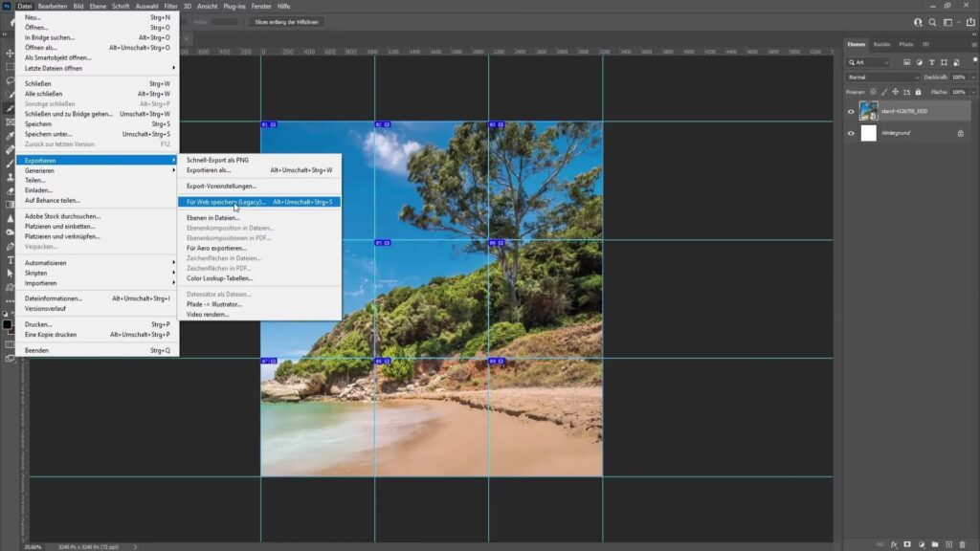The width and height of the screenshot is (980, 551).
Task: Switch to the Kanäle tab
Action: 881,44
